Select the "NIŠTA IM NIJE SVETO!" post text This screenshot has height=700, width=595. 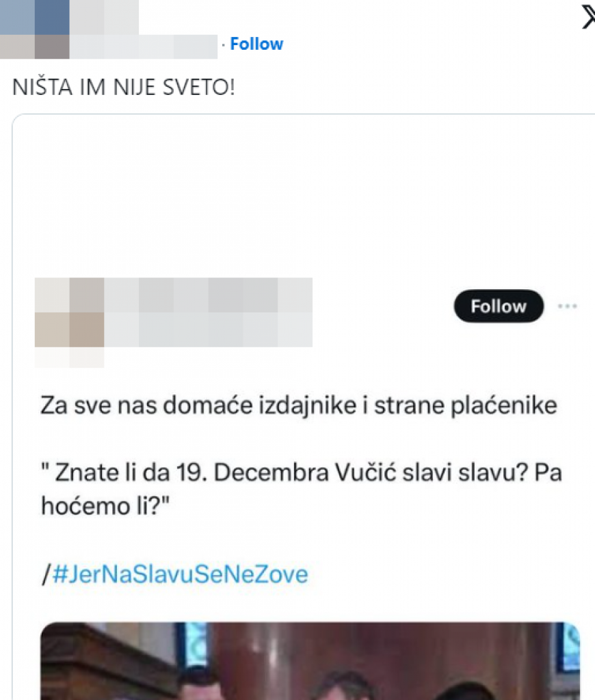tap(124, 87)
